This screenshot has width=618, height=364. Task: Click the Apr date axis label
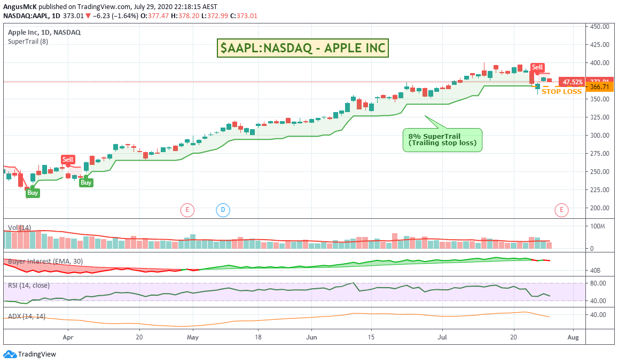point(68,337)
